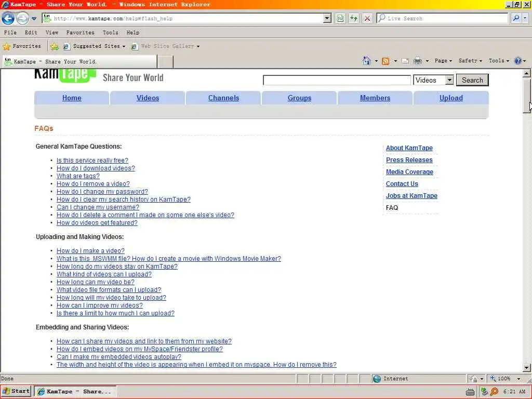Image resolution: width=532 pixels, height=399 pixels.
Task: Open 'How long can my video be?' FAQ
Action: tap(96, 282)
